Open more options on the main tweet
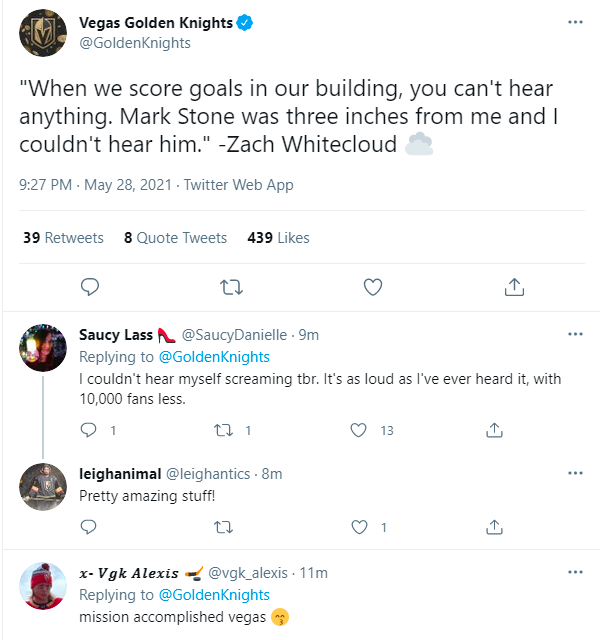This screenshot has width=600, height=640. 575,23
